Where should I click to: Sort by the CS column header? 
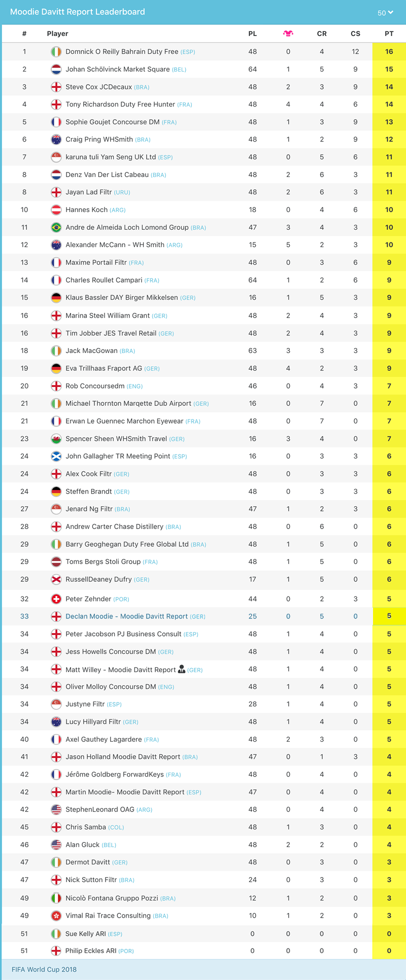pos(355,33)
